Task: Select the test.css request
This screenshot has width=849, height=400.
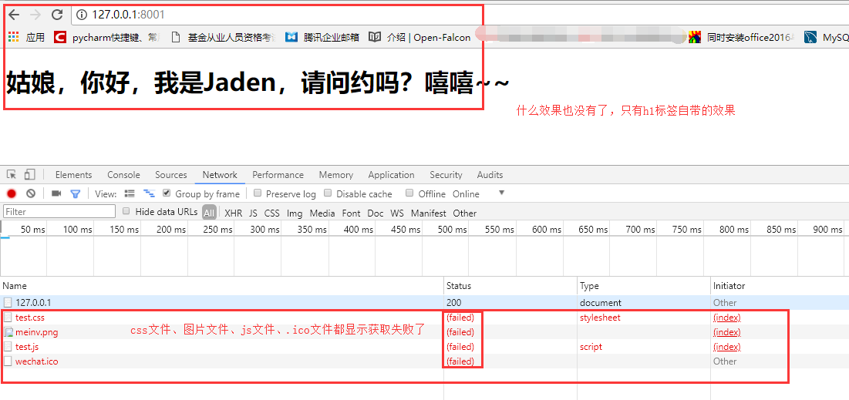Action: (x=30, y=318)
